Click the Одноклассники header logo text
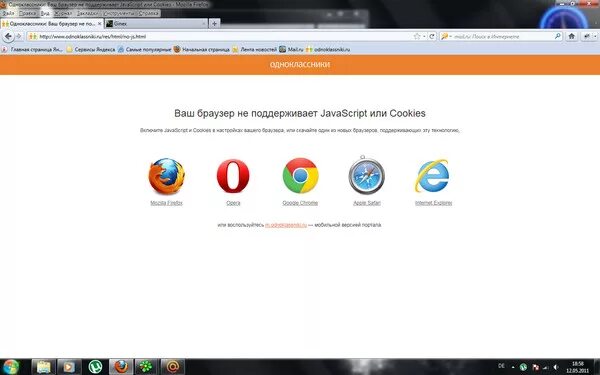Image resolution: width=600 pixels, height=375 pixels. [300, 64]
